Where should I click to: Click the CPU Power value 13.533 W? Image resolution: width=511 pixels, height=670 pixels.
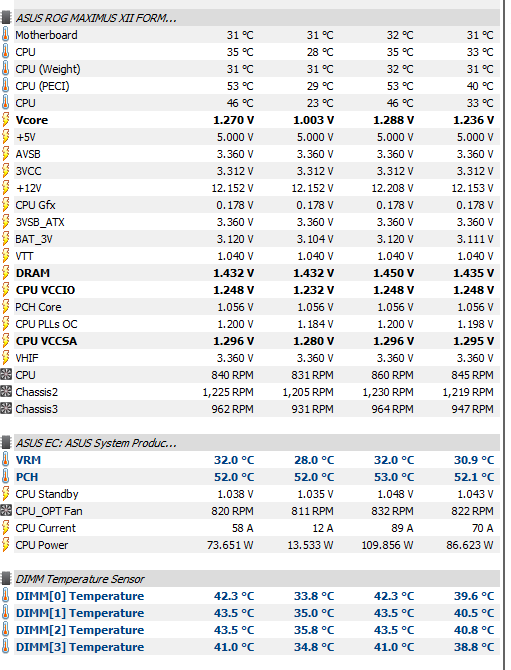coord(310,545)
